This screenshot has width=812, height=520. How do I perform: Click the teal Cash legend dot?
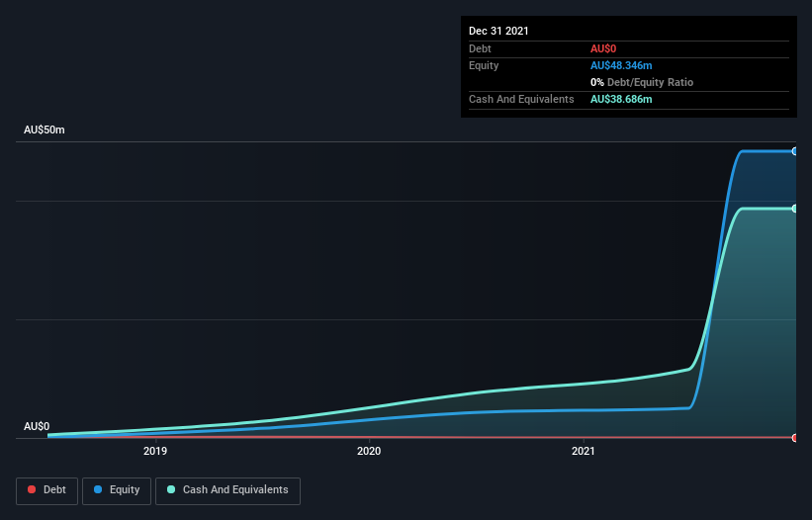171,489
